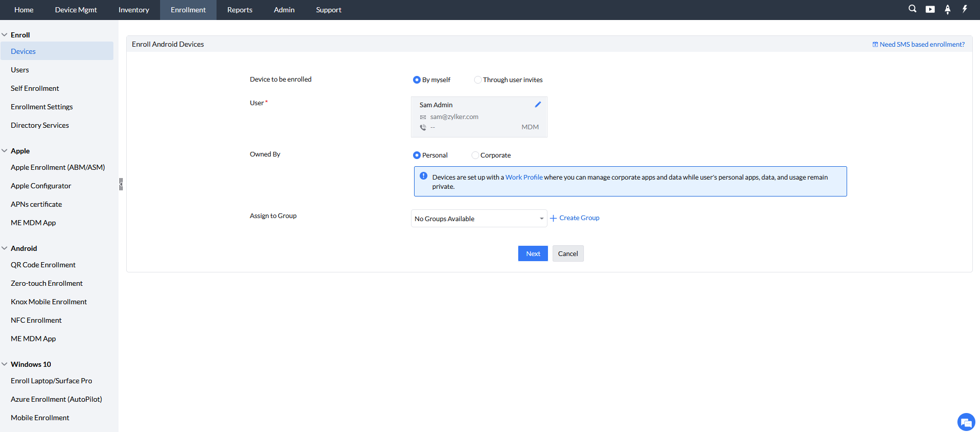Click the rocket icon in header
The height and width of the screenshot is (432, 980).
tap(948, 9)
